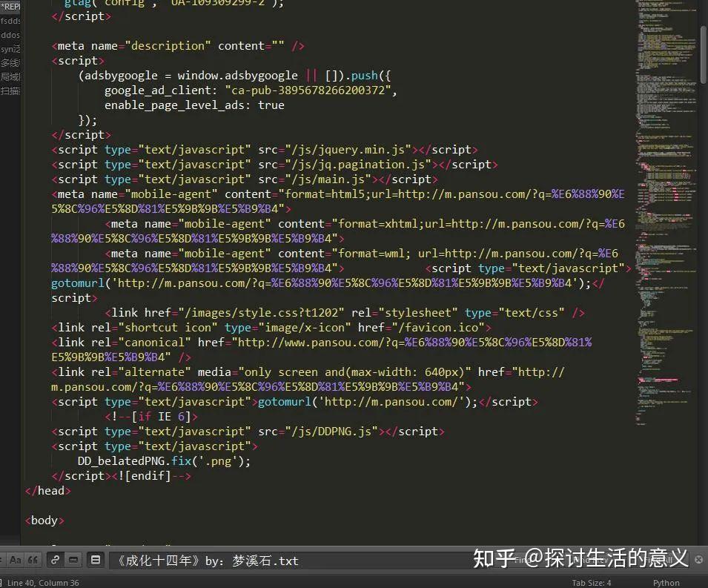This screenshot has width=708, height=588.
Task: Click the meta description line
Action: (177, 46)
